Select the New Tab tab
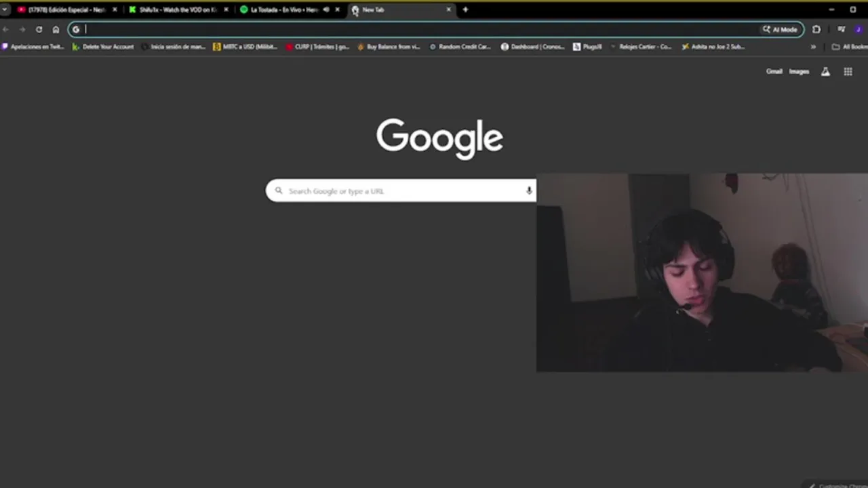The width and height of the screenshot is (868, 488). 400,9
